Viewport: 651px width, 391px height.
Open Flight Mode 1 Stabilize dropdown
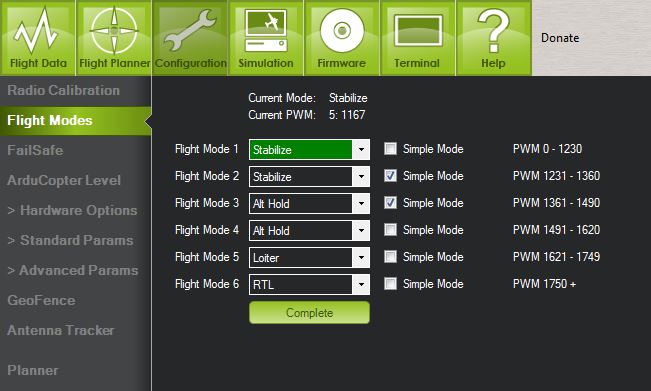click(309, 149)
